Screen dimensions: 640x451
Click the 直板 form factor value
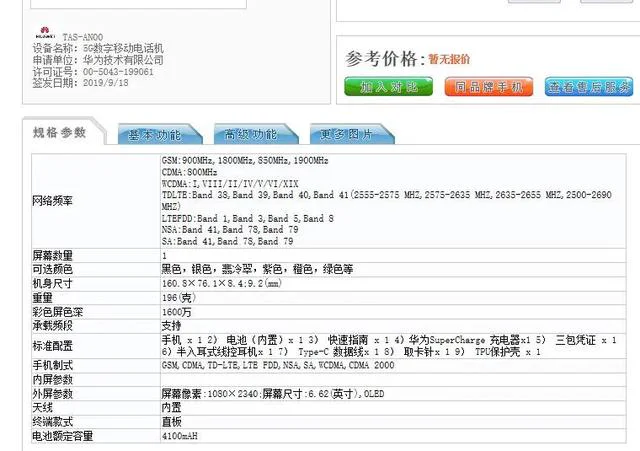point(171,422)
